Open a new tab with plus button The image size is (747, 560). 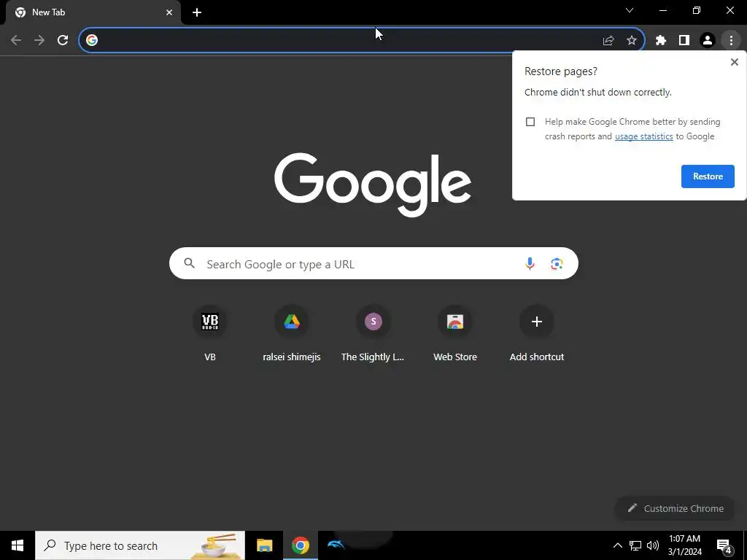197,12
